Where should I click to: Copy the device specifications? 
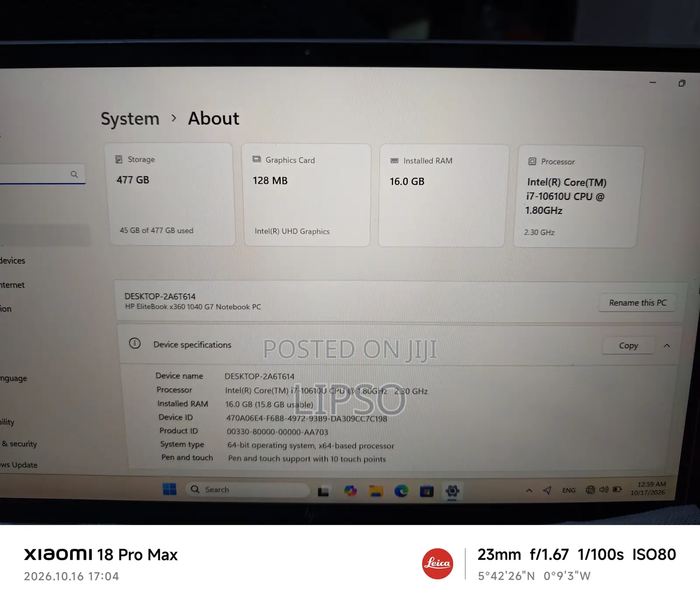coord(628,346)
